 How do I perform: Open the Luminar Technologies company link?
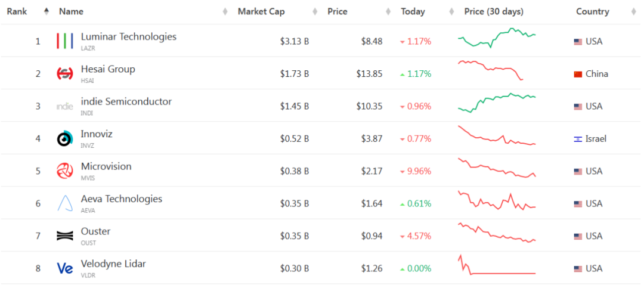click(x=129, y=36)
